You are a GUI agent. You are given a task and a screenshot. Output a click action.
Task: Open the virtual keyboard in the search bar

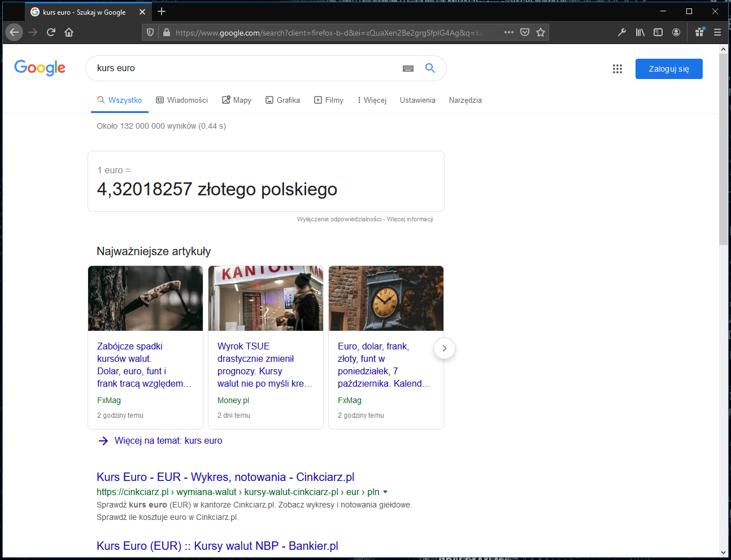pos(408,68)
